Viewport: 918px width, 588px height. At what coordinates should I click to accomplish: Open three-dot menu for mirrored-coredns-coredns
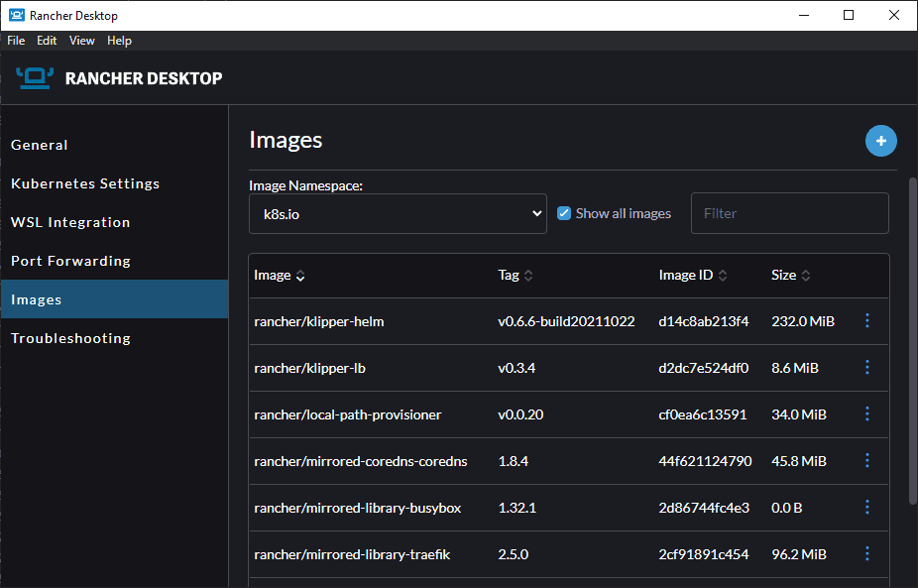(867, 461)
